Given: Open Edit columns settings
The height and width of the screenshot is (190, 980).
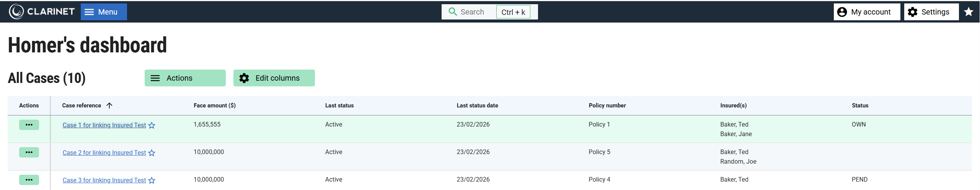Looking at the screenshot, I should click(x=274, y=78).
